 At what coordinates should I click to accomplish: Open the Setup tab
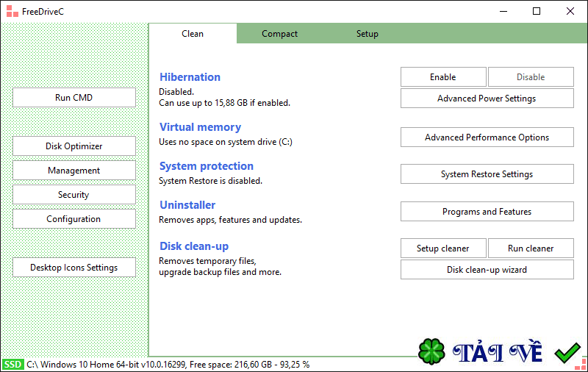click(367, 34)
